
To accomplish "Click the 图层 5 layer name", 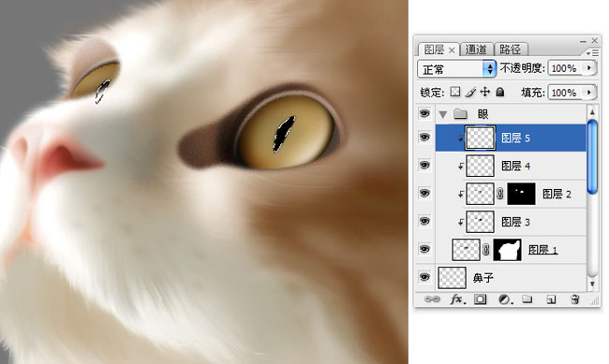I will [x=515, y=138].
